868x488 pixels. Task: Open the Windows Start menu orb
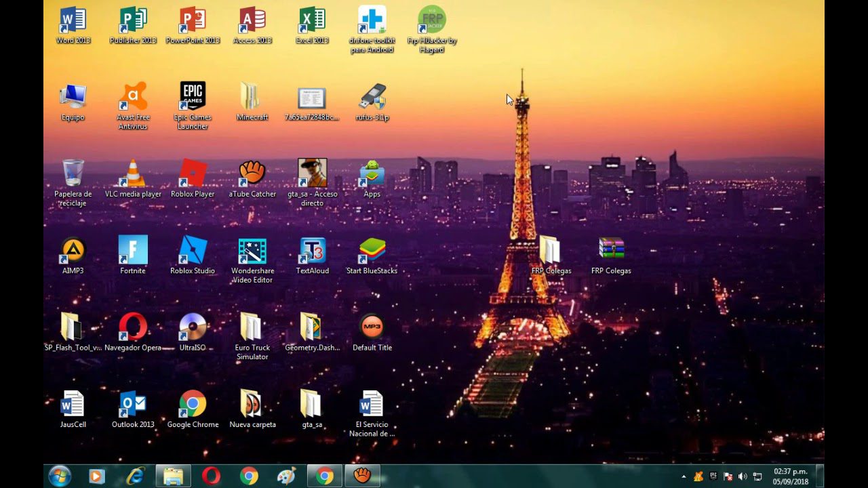click(59, 476)
